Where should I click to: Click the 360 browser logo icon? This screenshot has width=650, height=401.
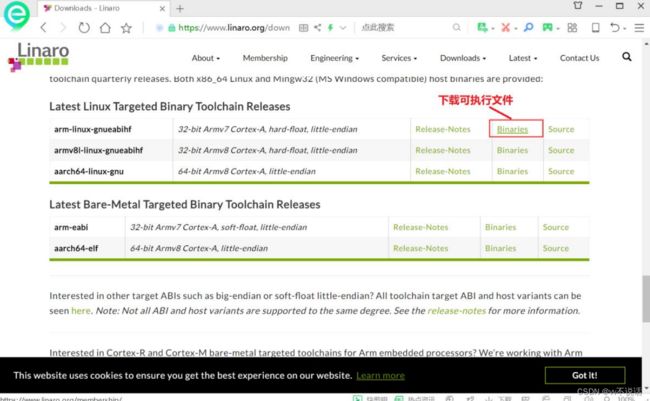pyautogui.click(x=17, y=15)
